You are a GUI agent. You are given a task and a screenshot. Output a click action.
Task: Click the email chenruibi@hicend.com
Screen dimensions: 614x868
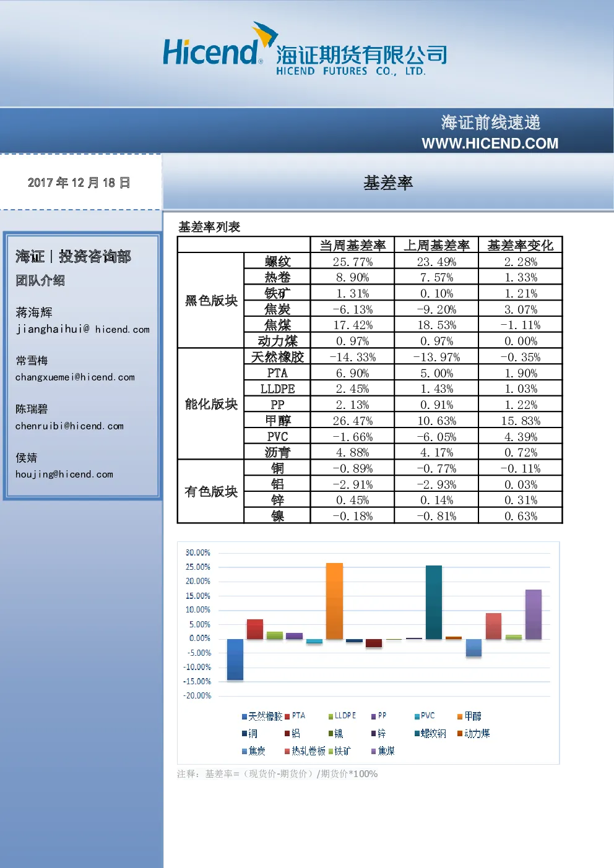pyautogui.click(x=69, y=426)
